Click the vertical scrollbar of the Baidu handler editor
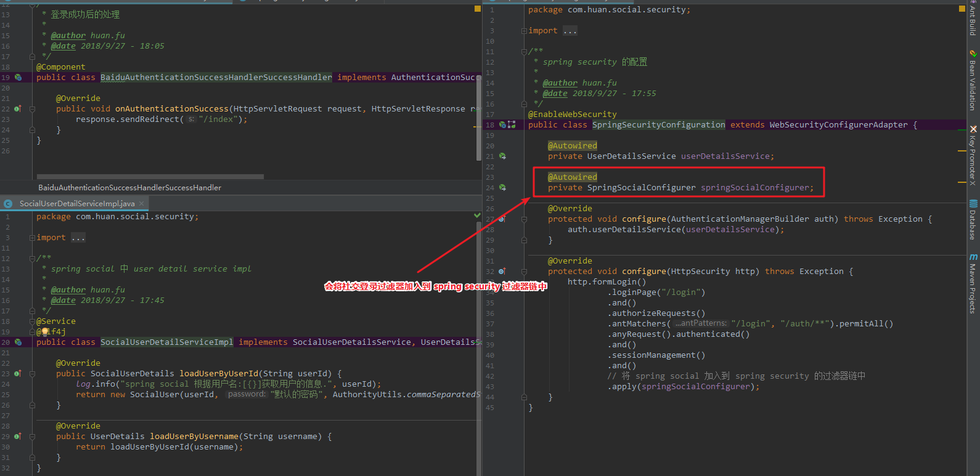Viewport: 980px width, 476px height. pos(479,119)
